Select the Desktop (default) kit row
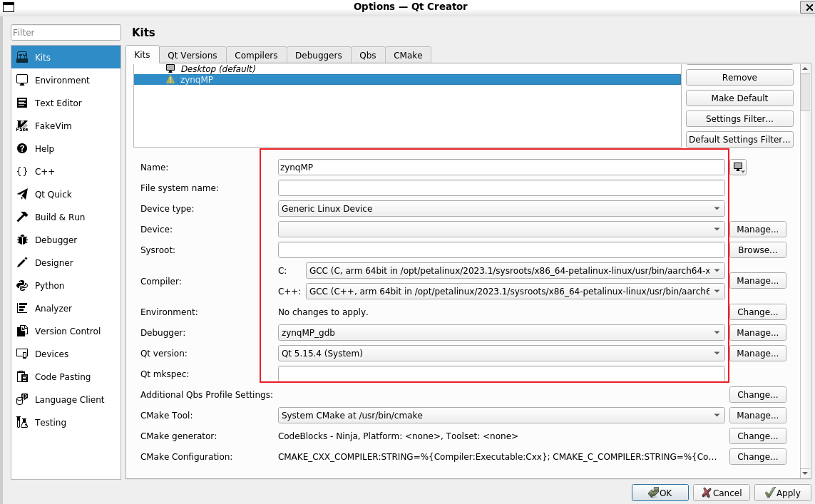This screenshot has width=815, height=504. tap(407, 68)
